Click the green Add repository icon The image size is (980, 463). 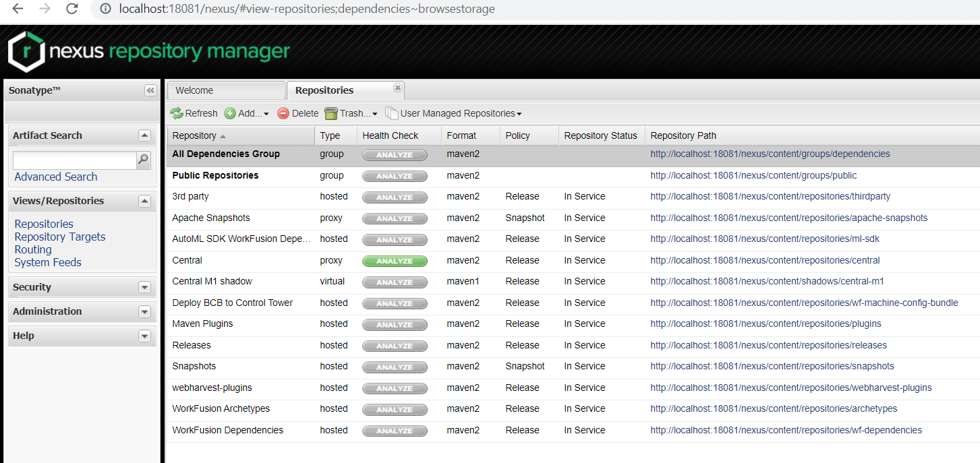(230, 113)
